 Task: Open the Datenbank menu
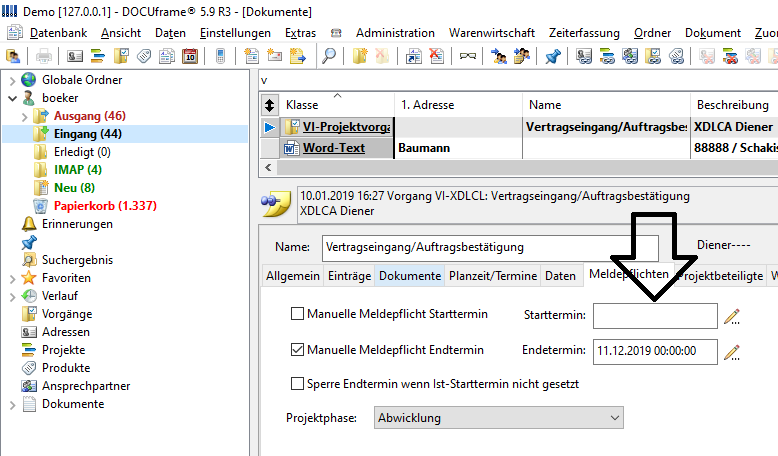pyautogui.click(x=59, y=33)
